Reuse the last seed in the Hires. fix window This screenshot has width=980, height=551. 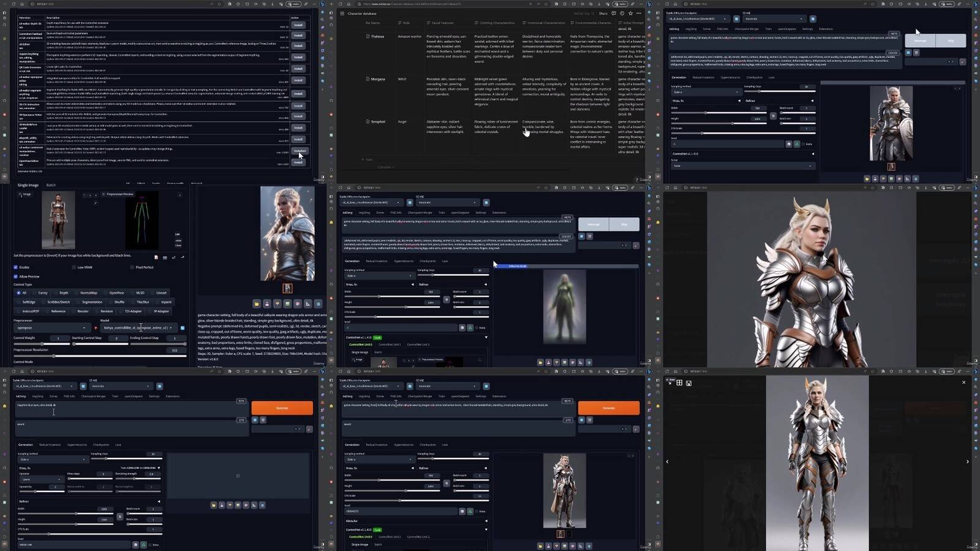[x=144, y=544]
